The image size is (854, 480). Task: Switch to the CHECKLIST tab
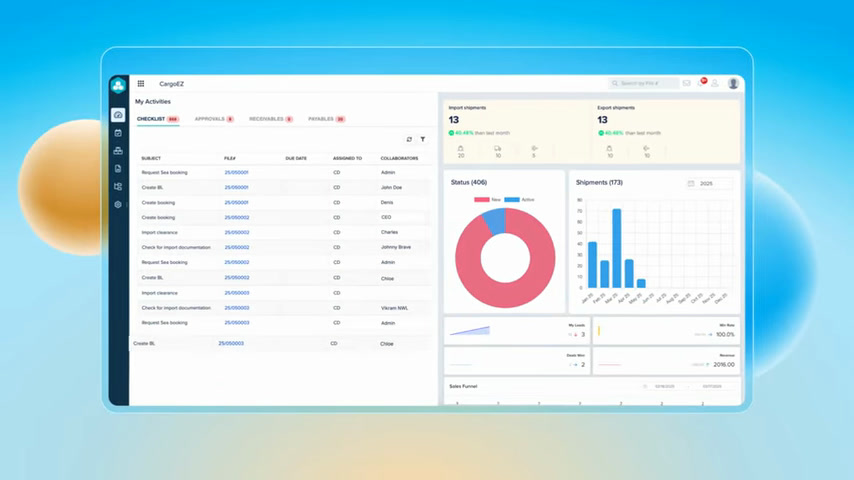pyautogui.click(x=157, y=119)
